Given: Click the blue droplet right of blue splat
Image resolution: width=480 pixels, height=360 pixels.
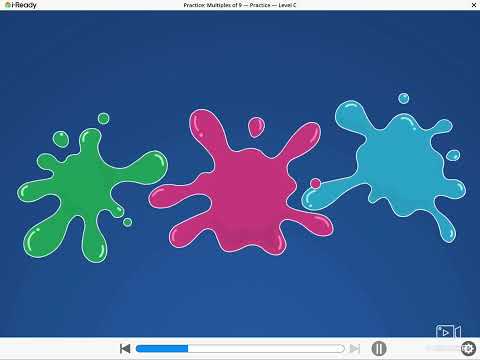Looking at the screenshot, I should point(453,155).
